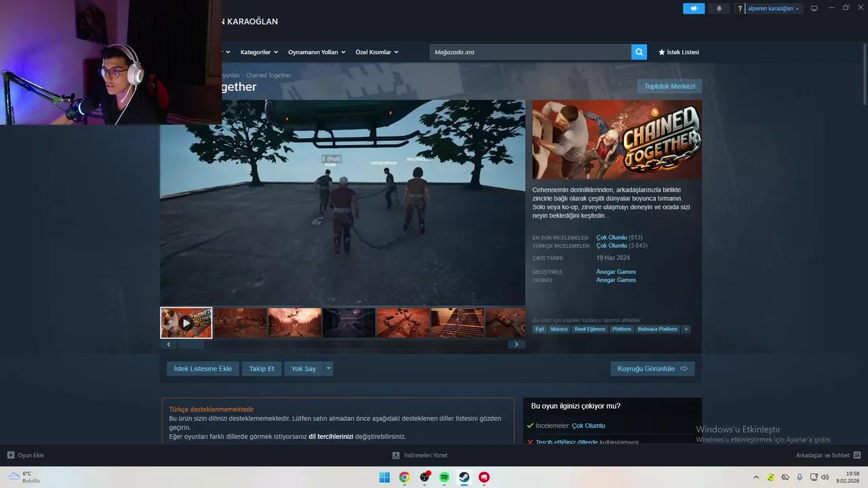The width and height of the screenshot is (868, 488).
Task: Click the network tray icon
Action: (x=812, y=477)
